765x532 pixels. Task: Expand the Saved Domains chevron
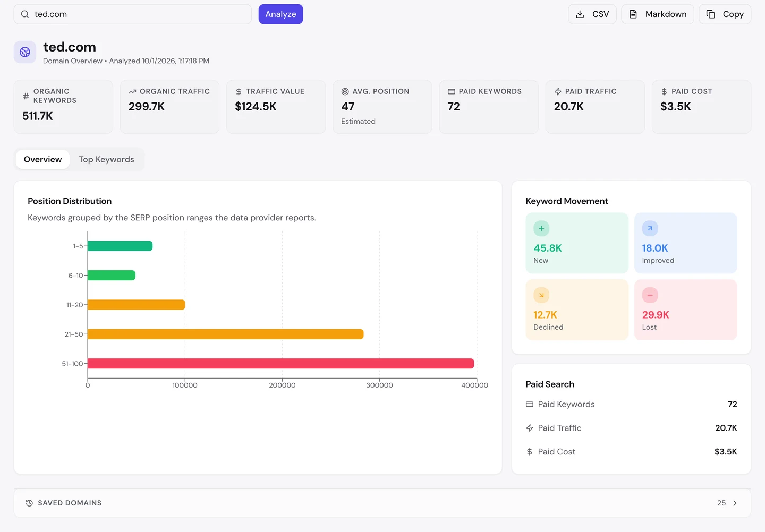tap(735, 503)
